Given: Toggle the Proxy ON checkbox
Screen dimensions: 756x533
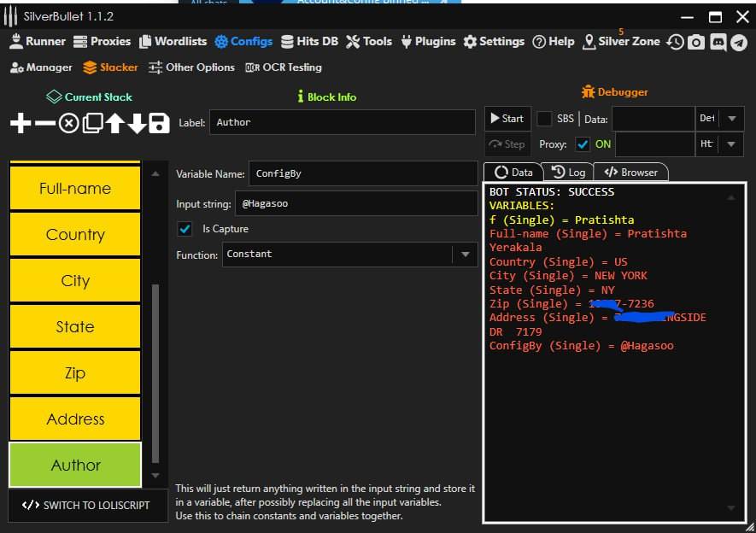Looking at the screenshot, I should pyautogui.click(x=583, y=144).
